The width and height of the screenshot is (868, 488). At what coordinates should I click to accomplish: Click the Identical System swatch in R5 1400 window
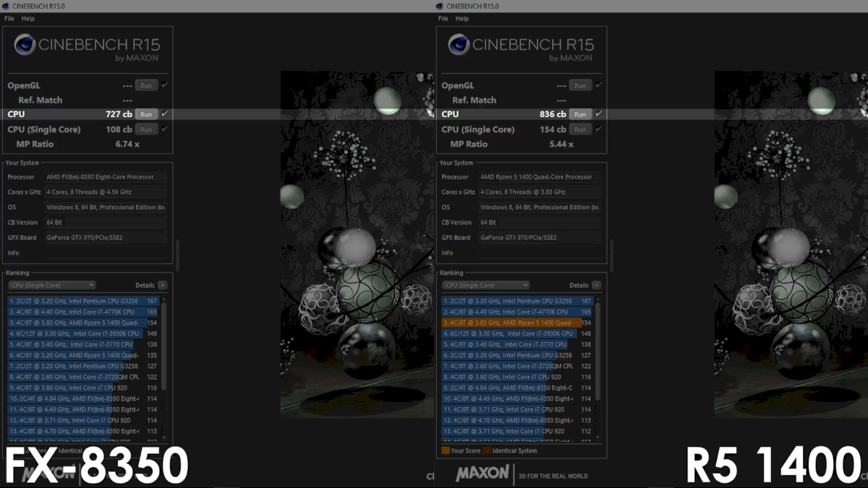pyautogui.click(x=487, y=450)
